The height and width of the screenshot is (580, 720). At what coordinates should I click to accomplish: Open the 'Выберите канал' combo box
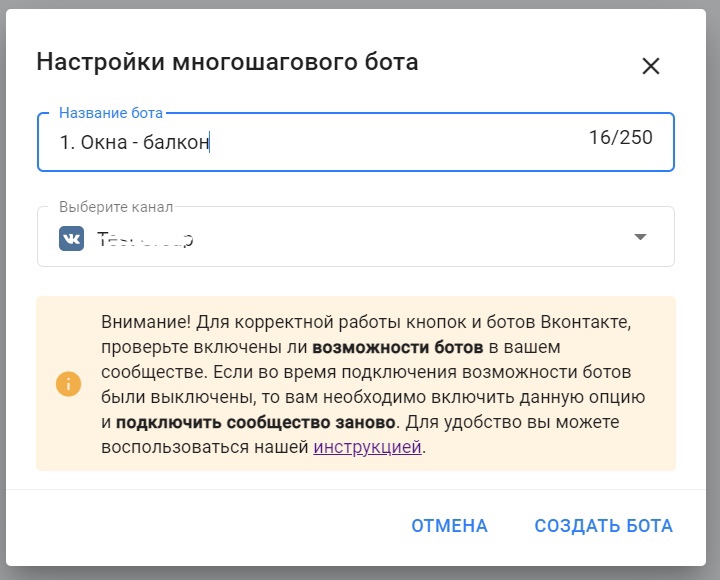click(x=355, y=238)
